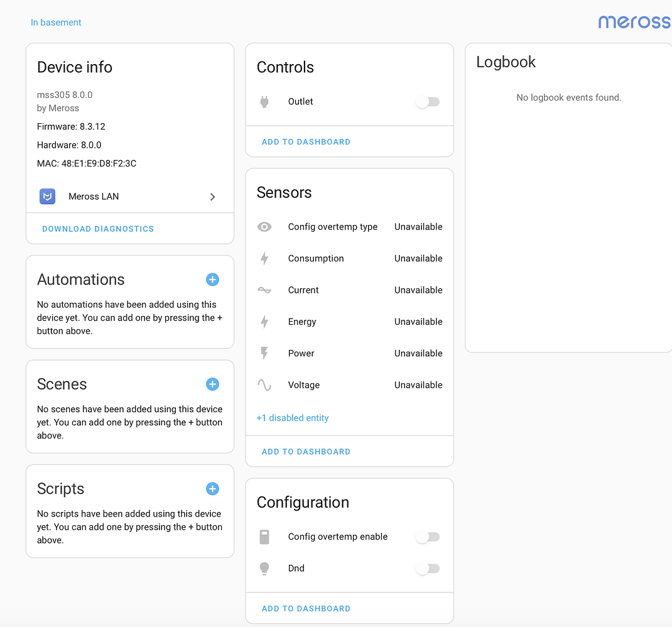
Task: Toggle the Outlet switch
Action: coord(428,101)
